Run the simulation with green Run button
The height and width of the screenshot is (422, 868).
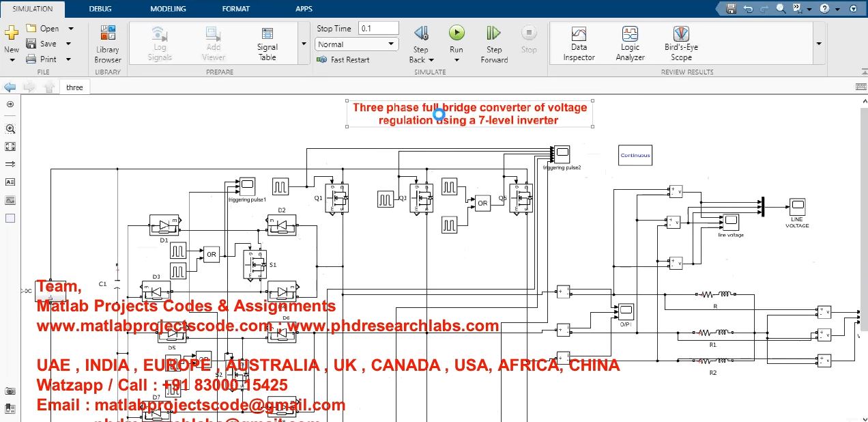click(x=457, y=33)
